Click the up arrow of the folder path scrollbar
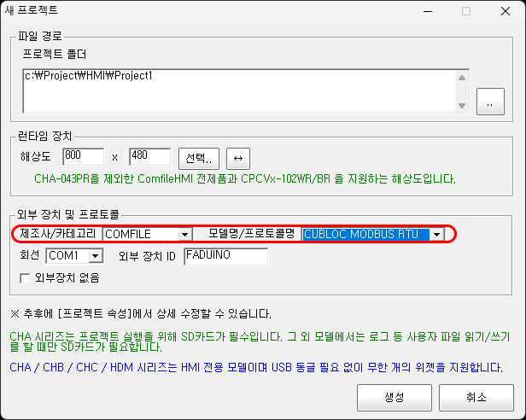Screen dimensions: 526x420 coord(462,75)
